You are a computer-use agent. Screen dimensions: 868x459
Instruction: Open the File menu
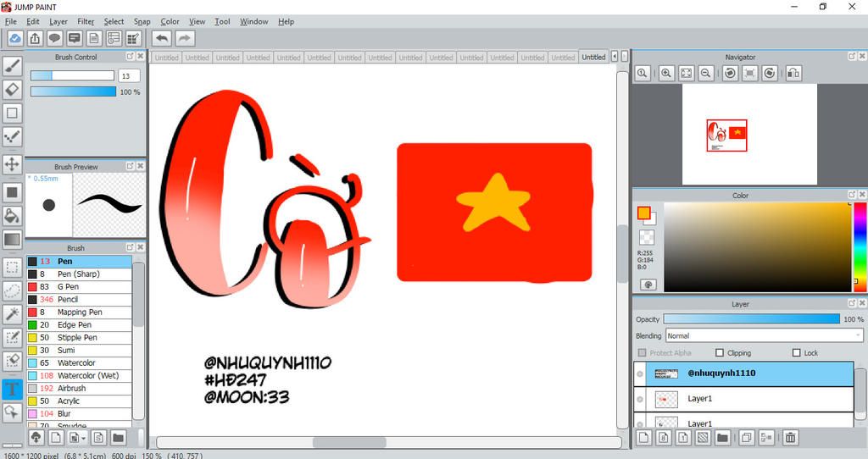pyautogui.click(x=10, y=21)
